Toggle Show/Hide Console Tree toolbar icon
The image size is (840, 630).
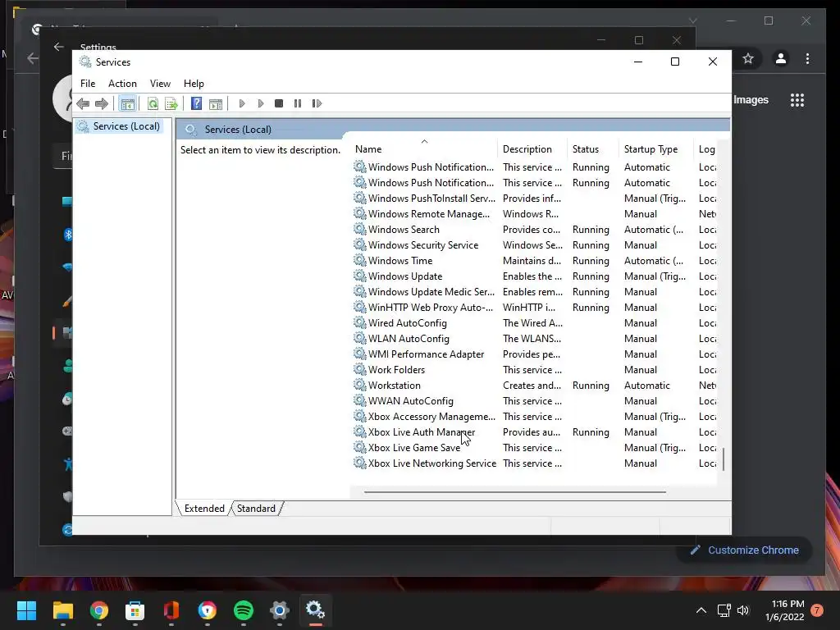pos(127,103)
